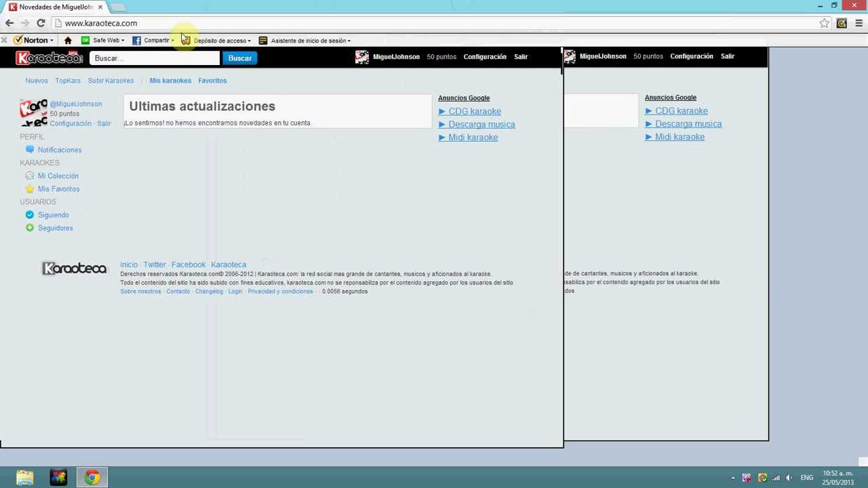The height and width of the screenshot is (488, 868).
Task: Open a new browser tab
Action: 118,7
